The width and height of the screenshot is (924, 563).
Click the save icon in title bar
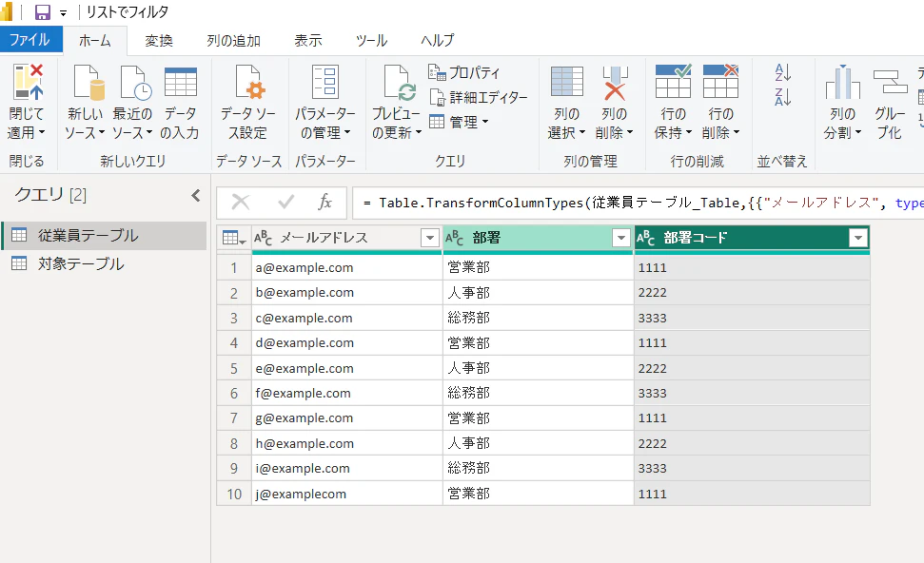pos(43,12)
